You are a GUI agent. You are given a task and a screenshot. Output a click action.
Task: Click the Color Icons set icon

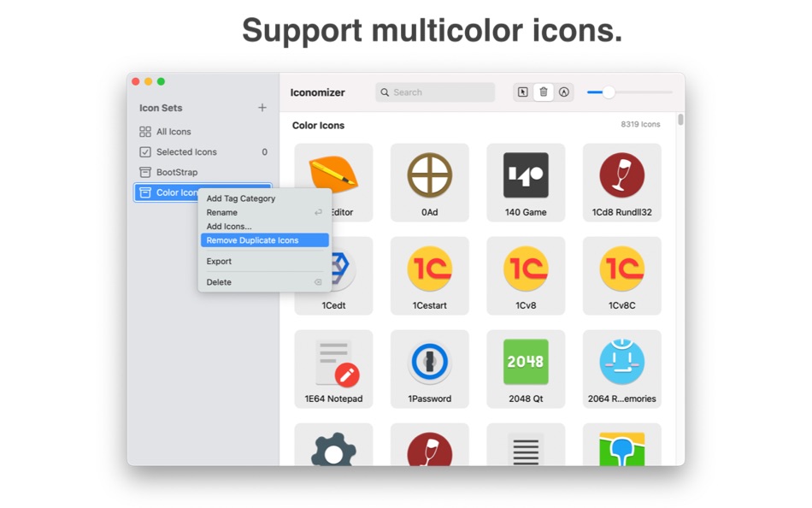pyautogui.click(x=147, y=192)
